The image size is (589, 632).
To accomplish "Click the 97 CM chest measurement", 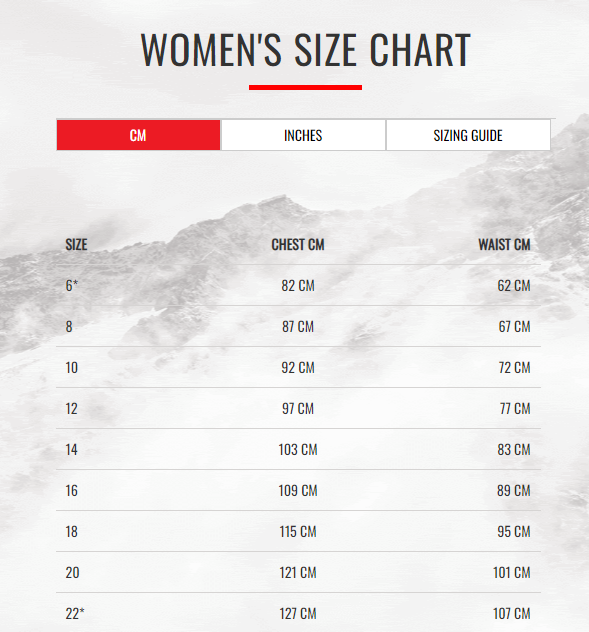I will (298, 409).
